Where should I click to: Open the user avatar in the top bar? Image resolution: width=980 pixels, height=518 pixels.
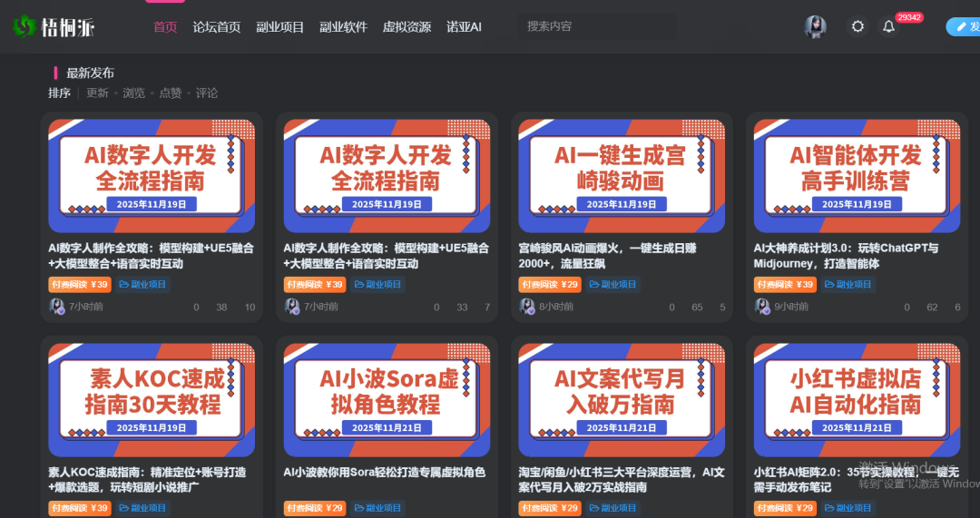(815, 27)
